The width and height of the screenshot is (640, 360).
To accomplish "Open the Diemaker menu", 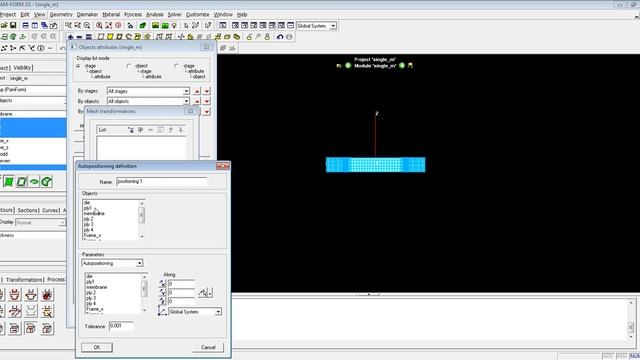I will click(x=87, y=15).
